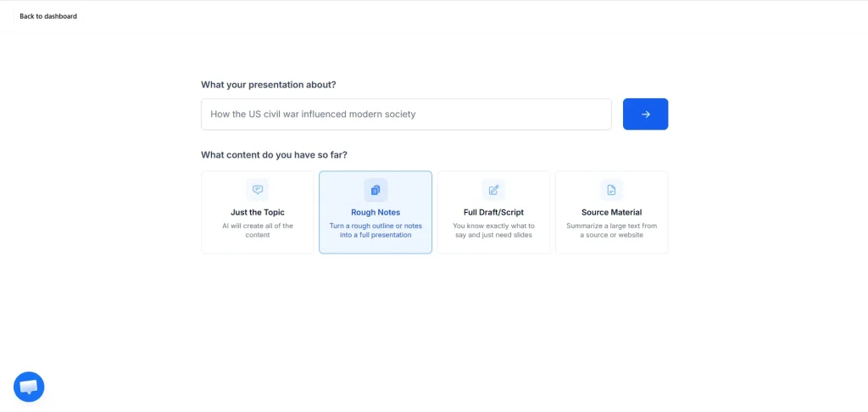Viewport: 868px width, 412px height.
Task: Click 'Summarize a large text' description
Action: point(611,231)
